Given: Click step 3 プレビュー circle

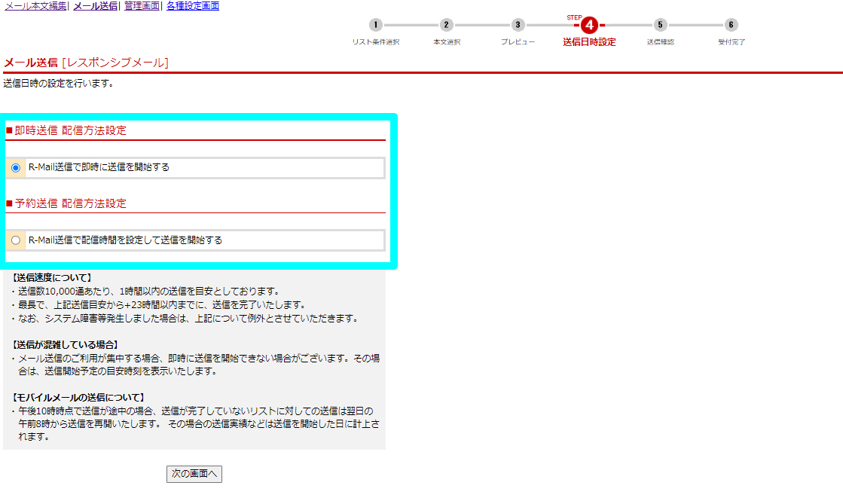Looking at the screenshot, I should tap(518, 25).
